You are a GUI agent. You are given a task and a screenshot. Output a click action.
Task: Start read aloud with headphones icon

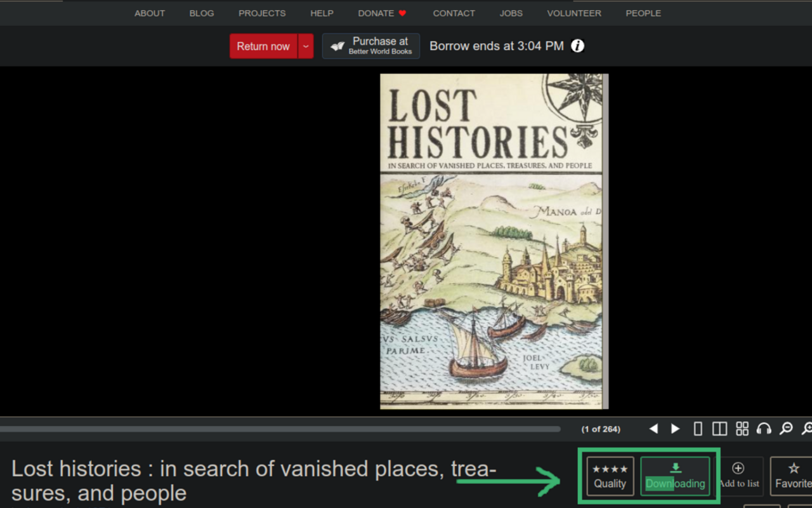pyautogui.click(x=764, y=429)
